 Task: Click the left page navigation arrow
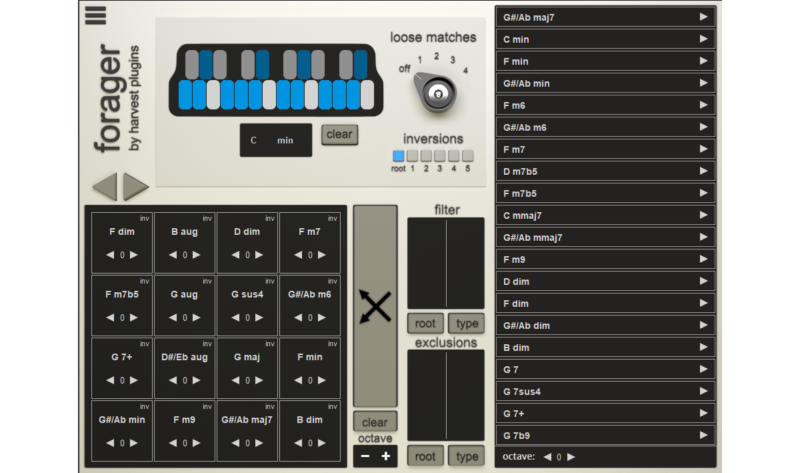[105, 186]
